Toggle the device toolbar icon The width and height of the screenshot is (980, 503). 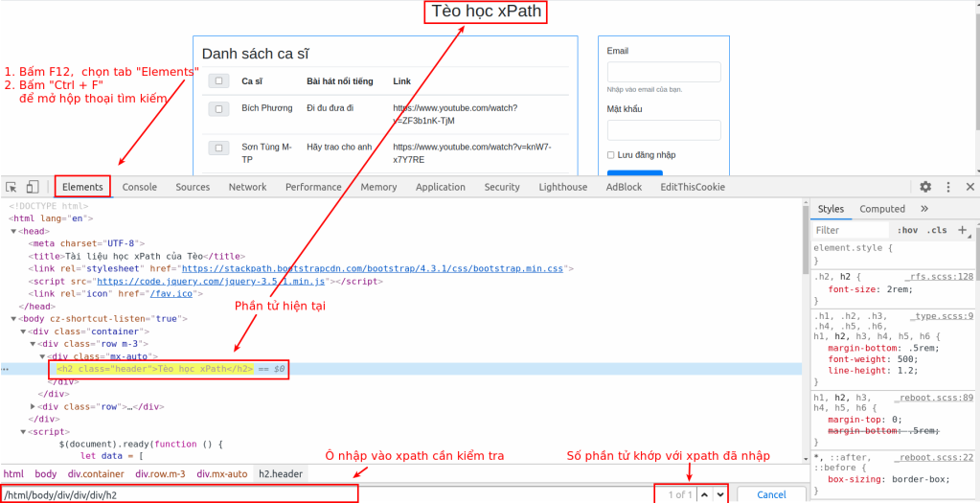tap(33, 187)
